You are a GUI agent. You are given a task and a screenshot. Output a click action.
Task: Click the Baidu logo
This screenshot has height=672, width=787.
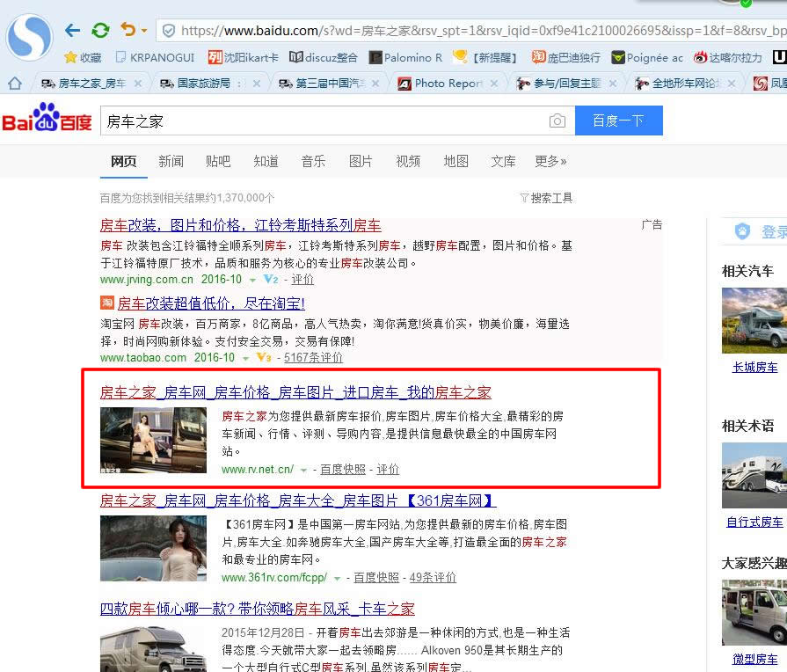(47, 119)
